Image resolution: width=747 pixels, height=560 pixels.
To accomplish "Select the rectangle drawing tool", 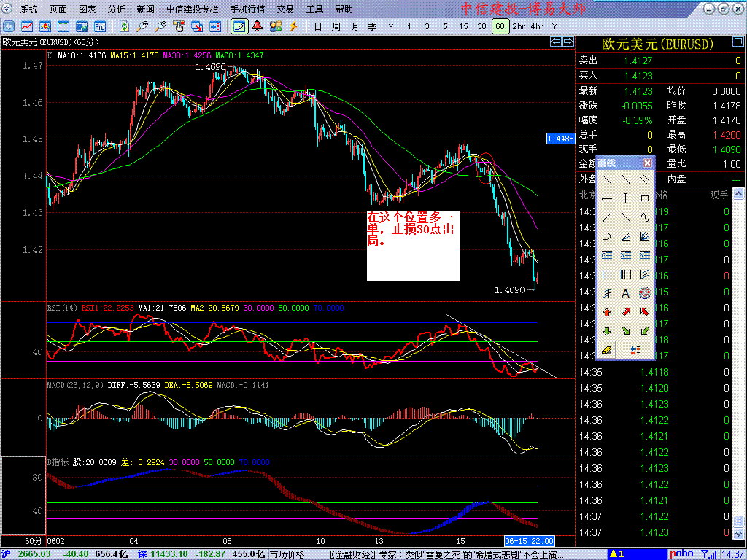I will pos(645,198).
